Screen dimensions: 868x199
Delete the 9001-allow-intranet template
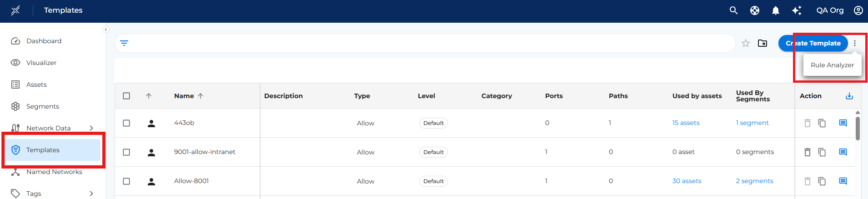(x=808, y=152)
